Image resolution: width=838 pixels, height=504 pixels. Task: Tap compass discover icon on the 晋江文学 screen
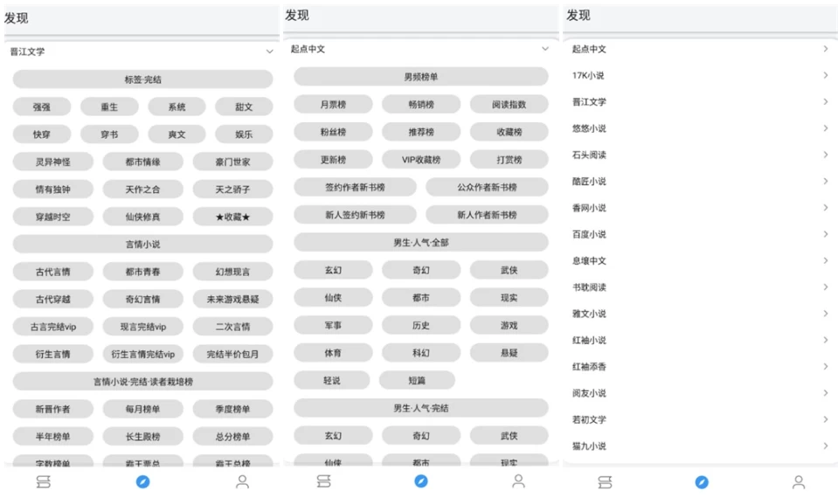(x=142, y=482)
